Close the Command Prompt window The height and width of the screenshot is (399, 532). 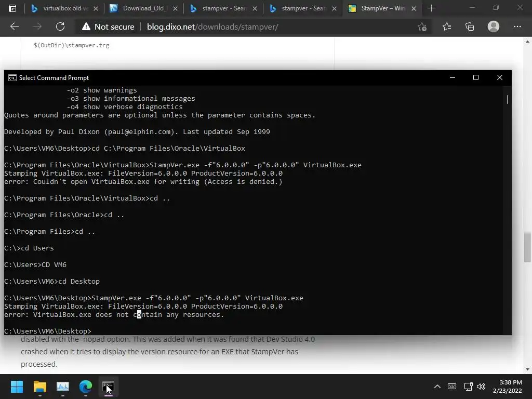pyautogui.click(x=499, y=78)
